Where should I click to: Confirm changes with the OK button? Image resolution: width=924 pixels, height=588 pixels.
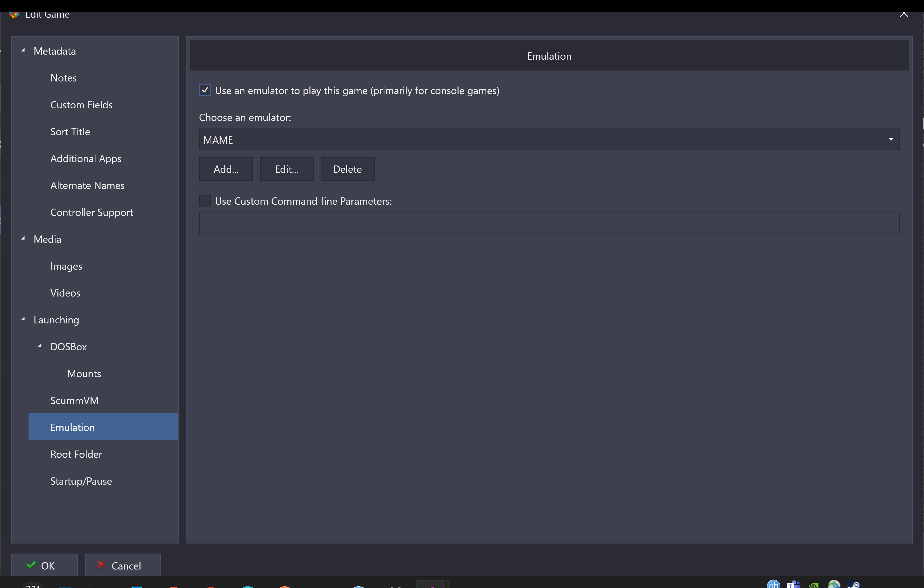[45, 565]
